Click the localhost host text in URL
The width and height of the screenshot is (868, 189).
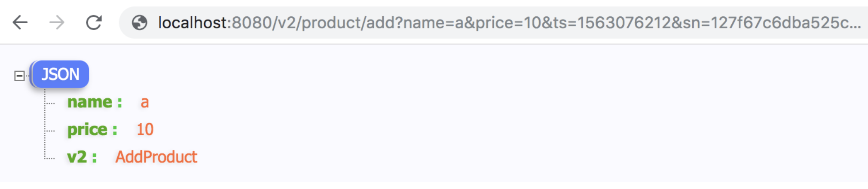[x=193, y=22]
